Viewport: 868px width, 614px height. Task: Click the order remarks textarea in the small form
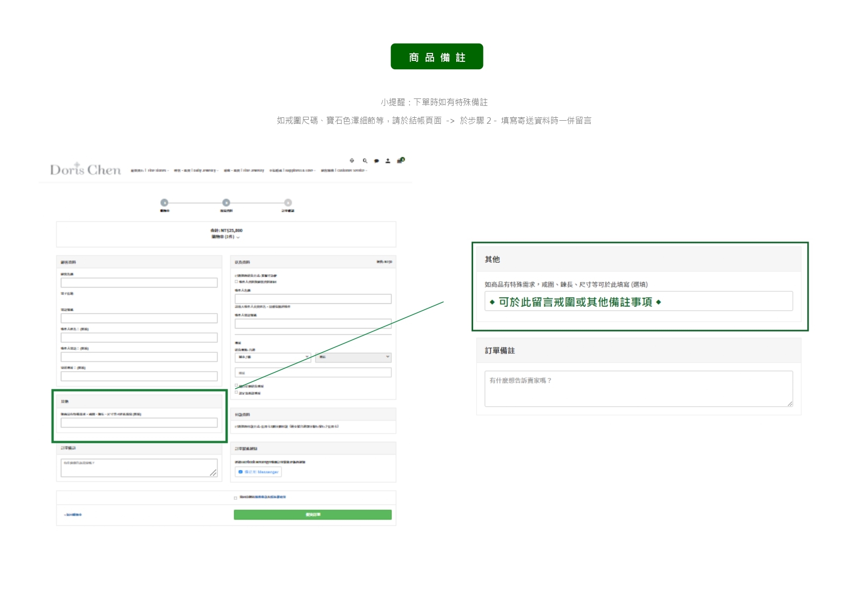tap(139, 468)
